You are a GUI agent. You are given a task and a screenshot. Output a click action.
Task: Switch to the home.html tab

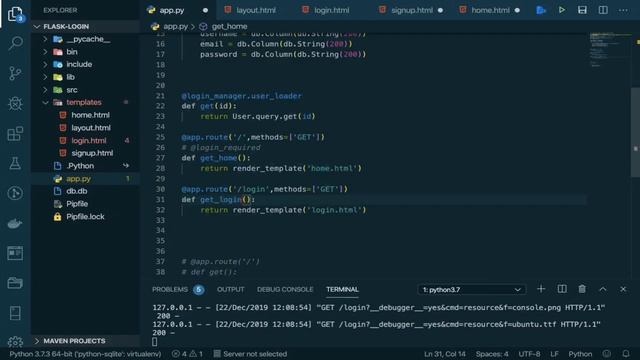tap(490, 10)
